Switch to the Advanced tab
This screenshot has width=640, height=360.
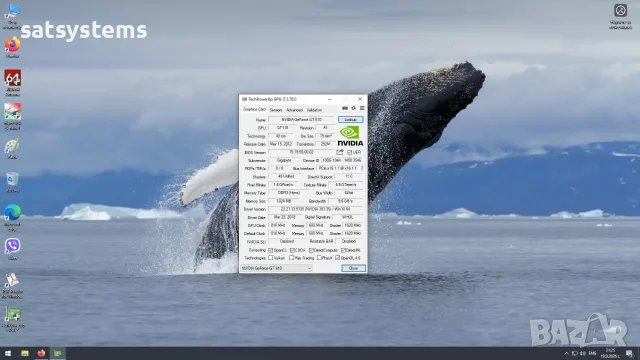tap(294, 110)
